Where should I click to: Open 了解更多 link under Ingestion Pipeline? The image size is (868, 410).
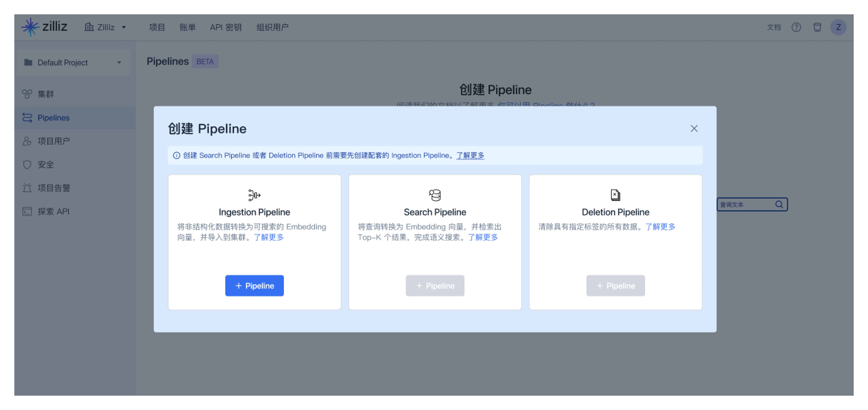point(269,237)
